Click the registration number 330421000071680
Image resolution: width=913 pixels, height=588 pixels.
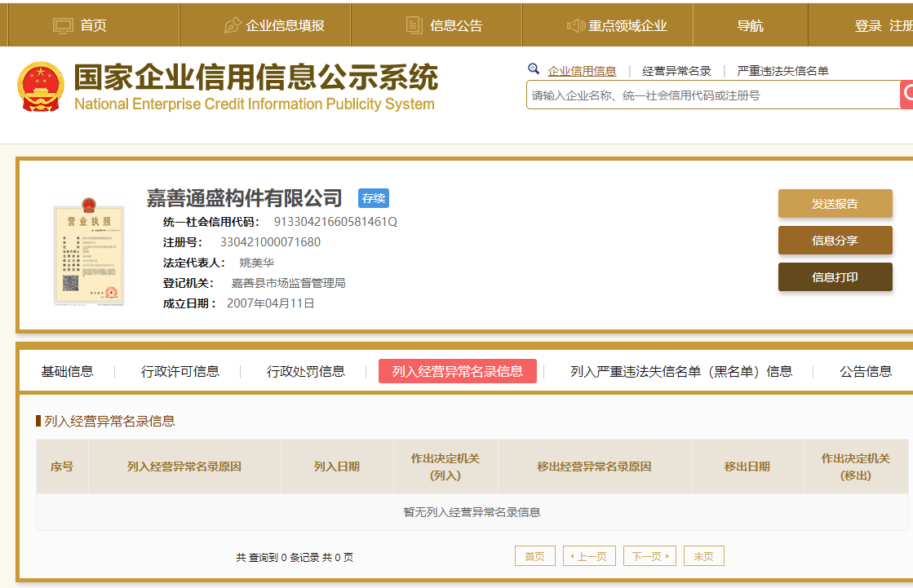(x=270, y=242)
